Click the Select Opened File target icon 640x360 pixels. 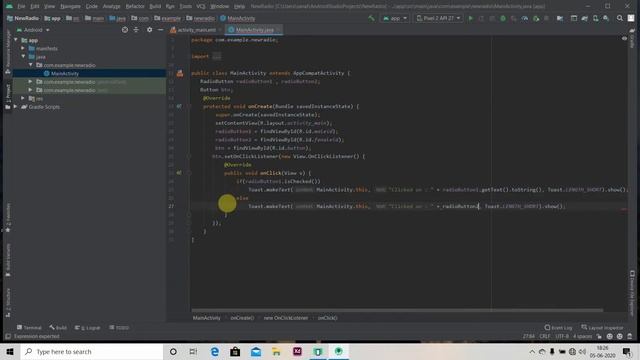tap(125, 30)
